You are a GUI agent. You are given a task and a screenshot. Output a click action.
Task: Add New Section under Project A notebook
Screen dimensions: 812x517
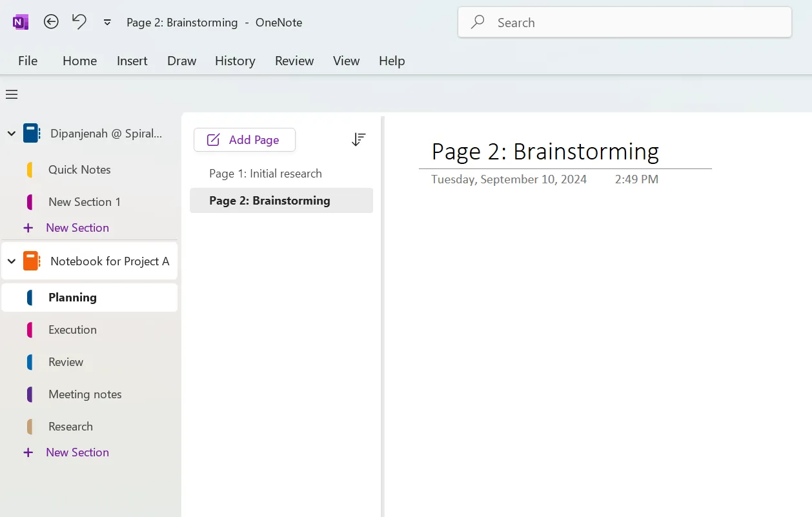77,452
